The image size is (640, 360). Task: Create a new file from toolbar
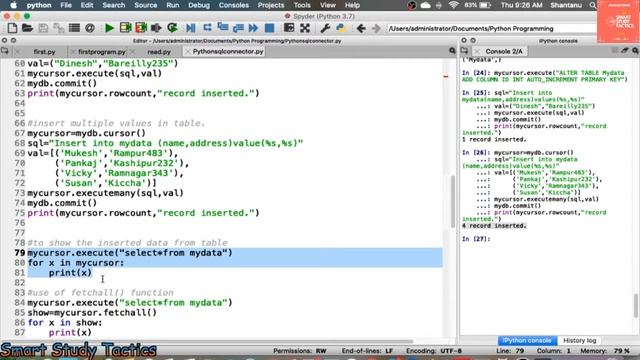click(12, 28)
